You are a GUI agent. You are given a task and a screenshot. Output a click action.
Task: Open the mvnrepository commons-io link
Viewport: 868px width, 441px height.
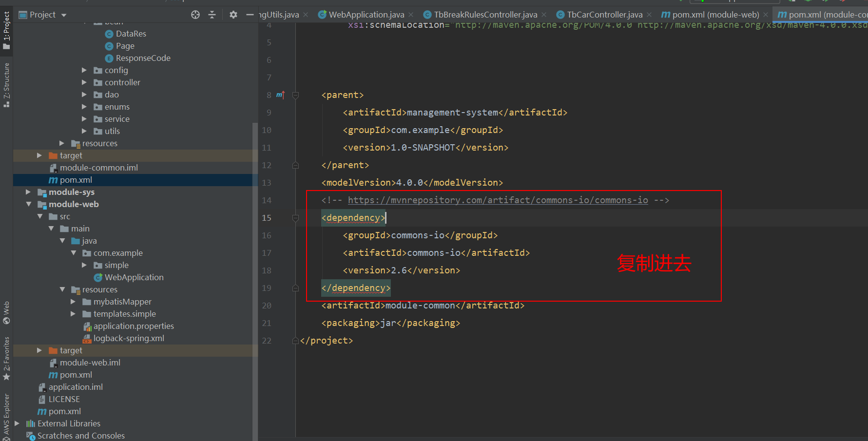tap(498, 200)
